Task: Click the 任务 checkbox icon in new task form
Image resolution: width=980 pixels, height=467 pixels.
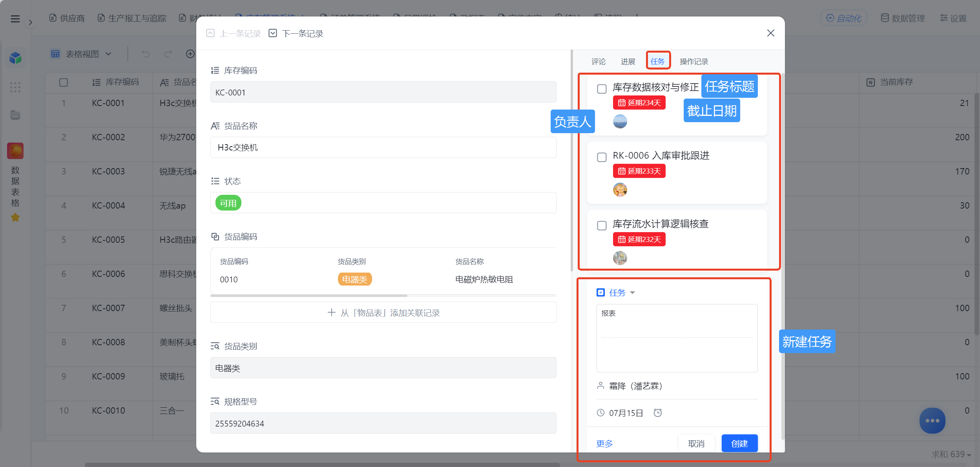Action: (x=600, y=293)
